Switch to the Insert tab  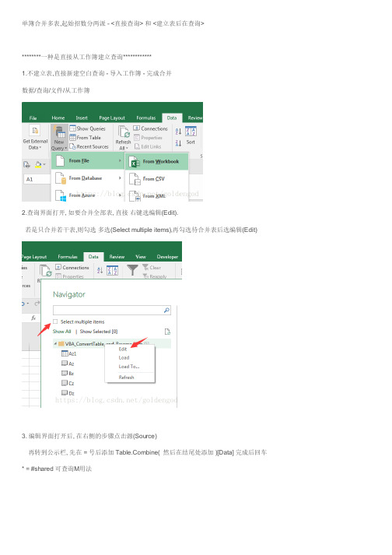(82, 118)
